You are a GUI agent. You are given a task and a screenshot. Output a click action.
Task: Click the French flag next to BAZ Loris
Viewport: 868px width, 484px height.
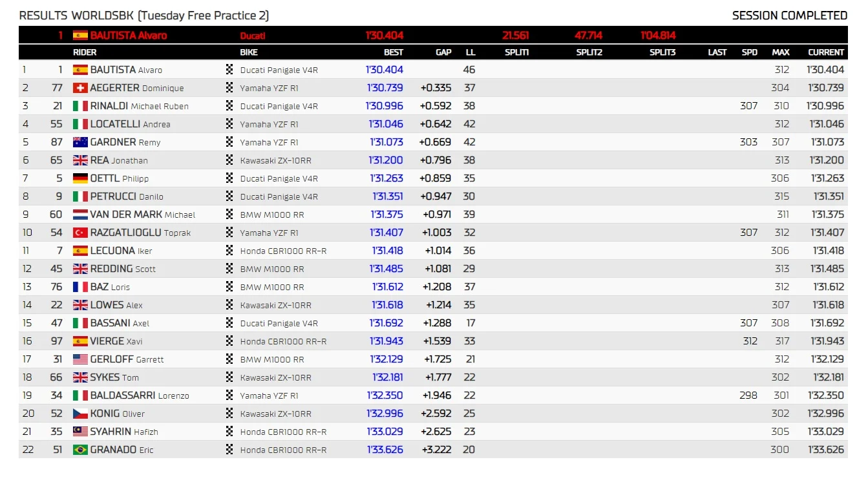(x=80, y=287)
